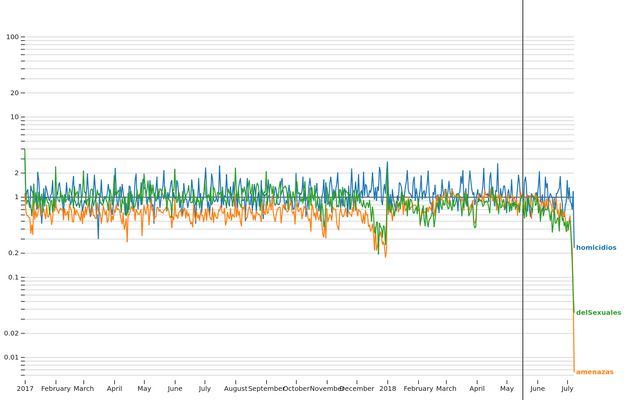The height and width of the screenshot is (400, 640).
Task: Click the 2 tick label on the y-axis
Action: click(17, 173)
